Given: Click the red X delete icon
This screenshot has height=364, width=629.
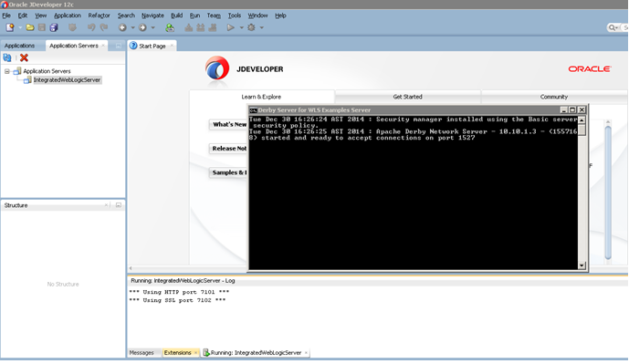Looking at the screenshot, I should coord(24,57).
